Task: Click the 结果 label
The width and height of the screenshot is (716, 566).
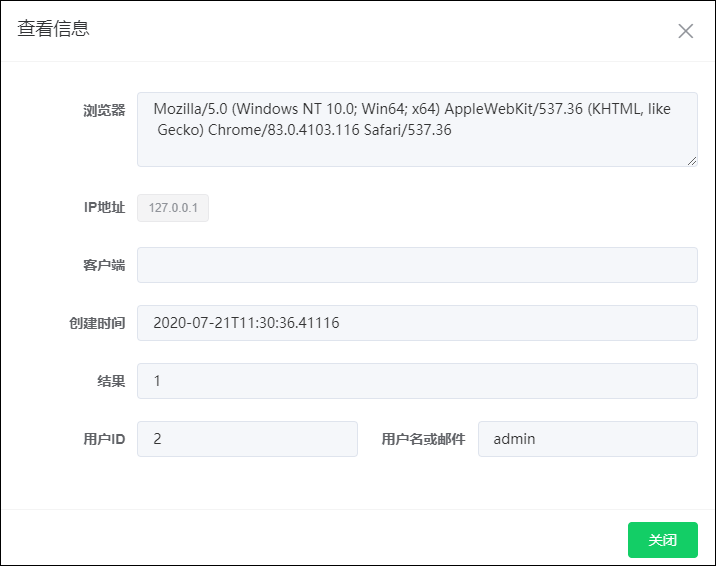Action: [111, 381]
